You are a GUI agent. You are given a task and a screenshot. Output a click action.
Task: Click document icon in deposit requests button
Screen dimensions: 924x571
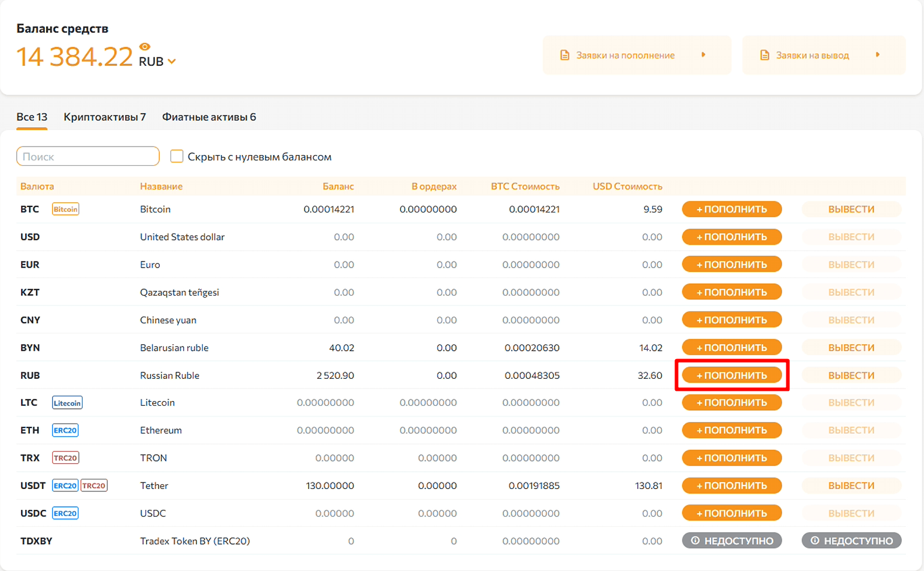(564, 55)
